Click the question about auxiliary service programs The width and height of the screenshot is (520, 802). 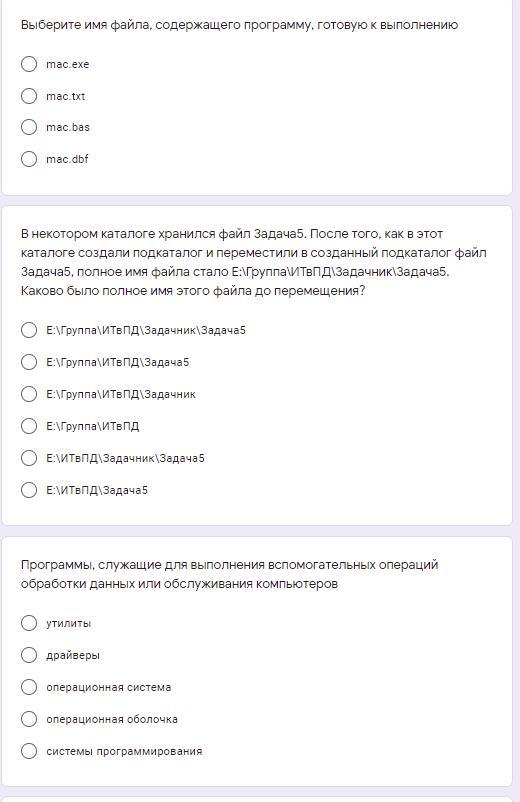[230, 574]
